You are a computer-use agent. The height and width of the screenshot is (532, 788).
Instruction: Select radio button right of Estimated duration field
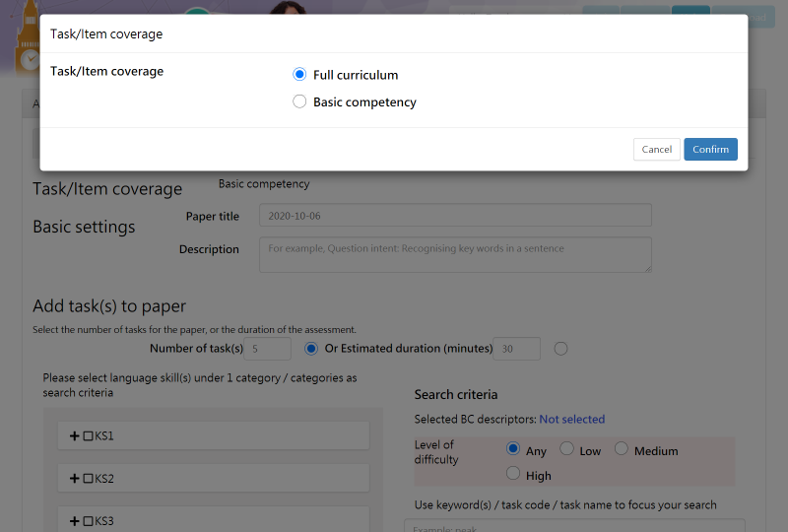tap(561, 349)
